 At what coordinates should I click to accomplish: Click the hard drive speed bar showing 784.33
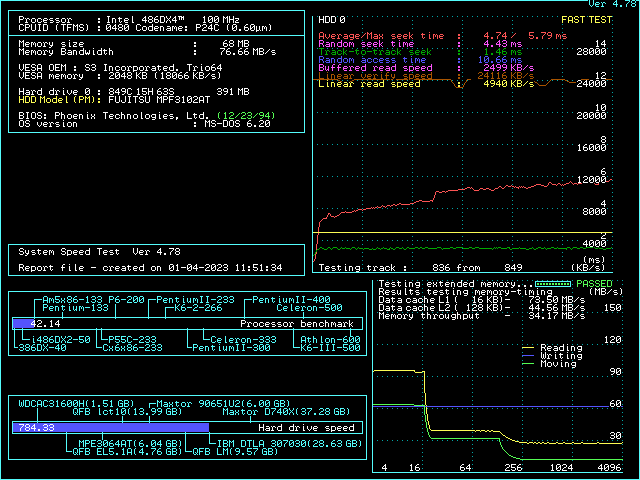click(187, 428)
